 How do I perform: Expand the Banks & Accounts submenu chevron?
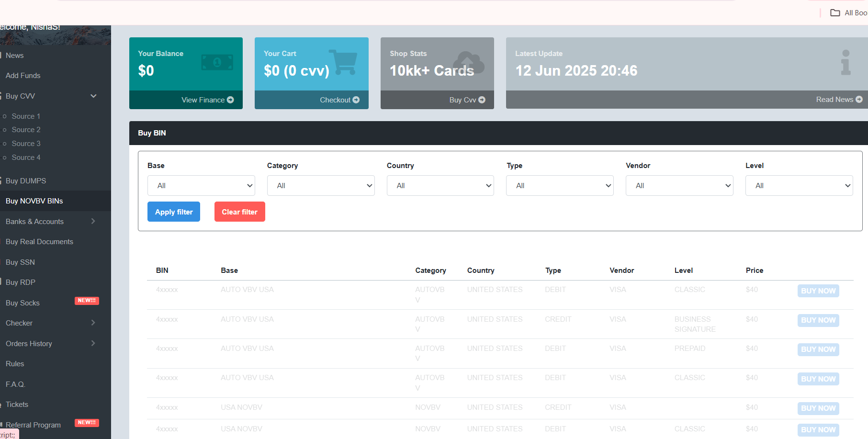pyautogui.click(x=93, y=221)
